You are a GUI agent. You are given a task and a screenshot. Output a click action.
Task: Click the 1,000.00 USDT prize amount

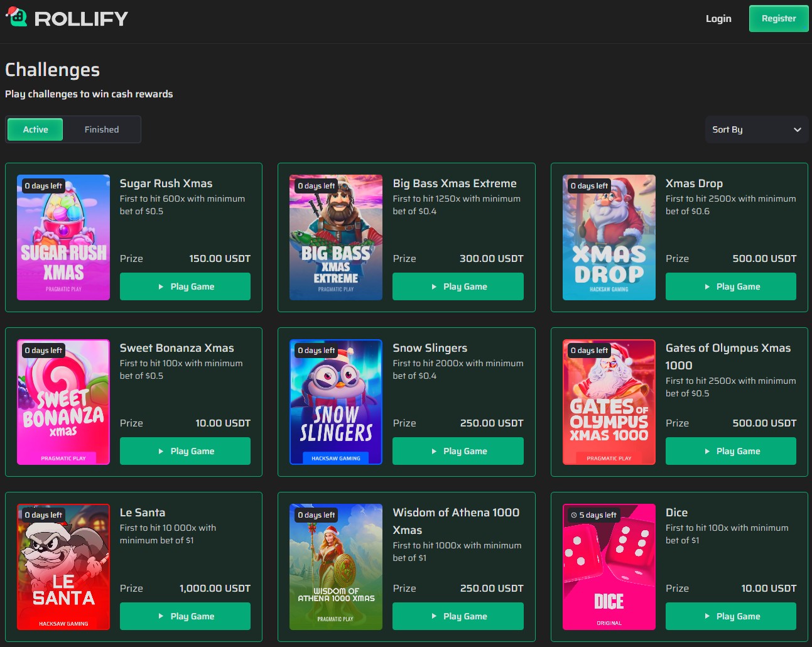point(215,589)
